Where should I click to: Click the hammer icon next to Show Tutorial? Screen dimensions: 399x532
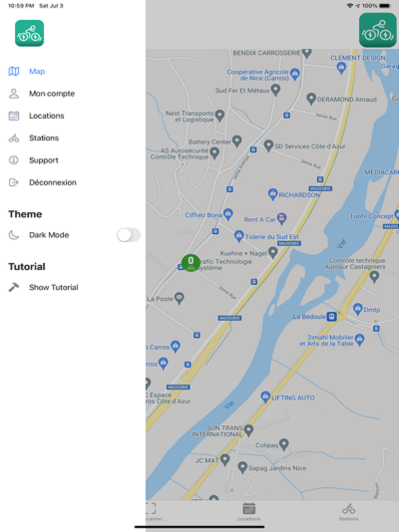[x=14, y=287]
